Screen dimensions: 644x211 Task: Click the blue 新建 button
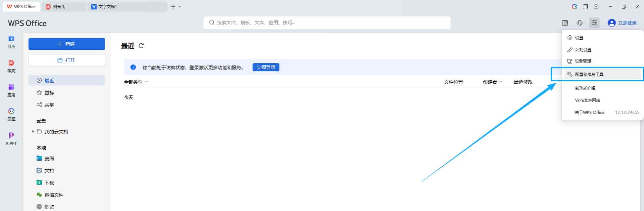[66, 44]
